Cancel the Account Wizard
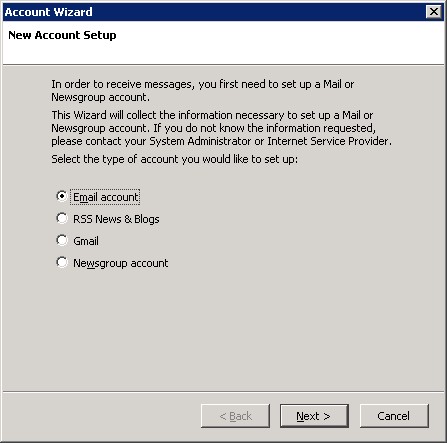The width and height of the screenshot is (447, 443). tap(394, 416)
